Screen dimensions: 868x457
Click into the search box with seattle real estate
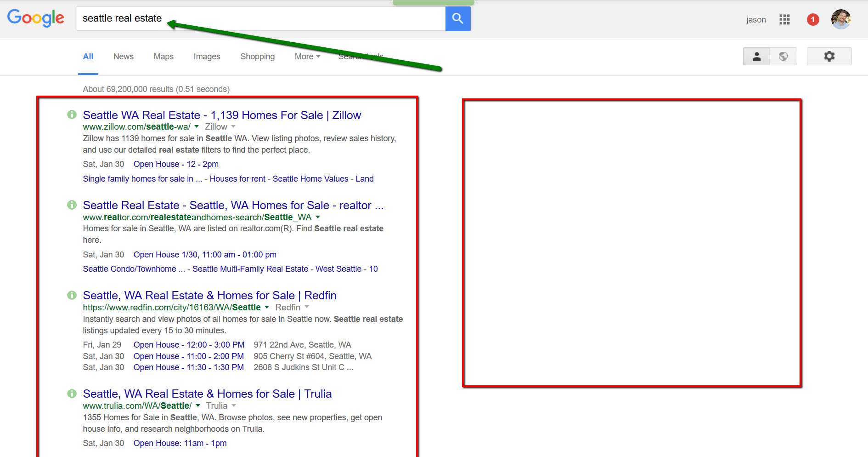[x=261, y=19]
